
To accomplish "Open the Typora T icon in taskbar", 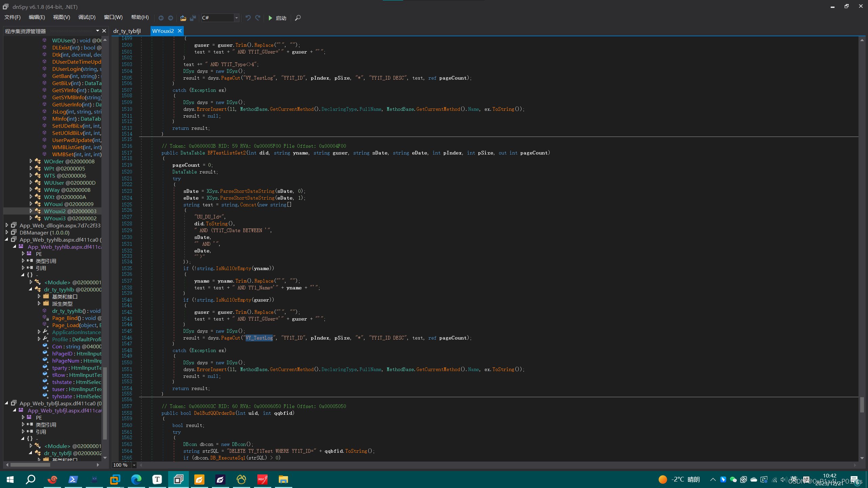I will (157, 480).
